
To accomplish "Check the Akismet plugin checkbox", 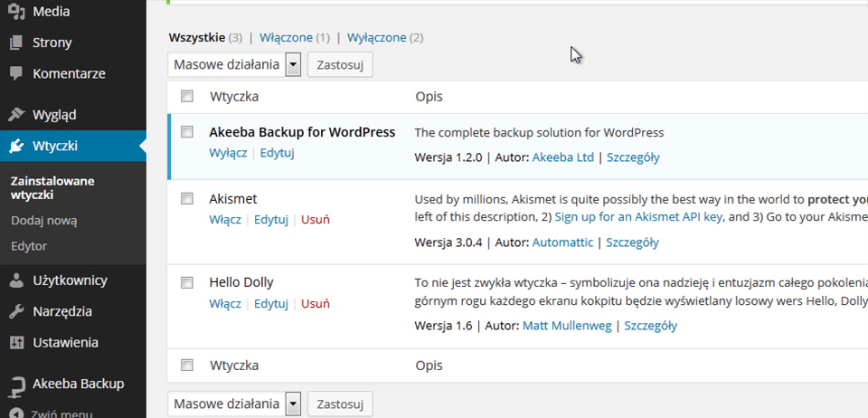I will [x=187, y=198].
